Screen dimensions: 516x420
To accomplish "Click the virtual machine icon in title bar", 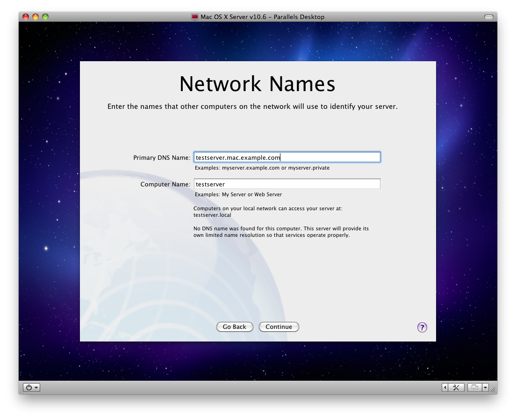I will [x=195, y=17].
